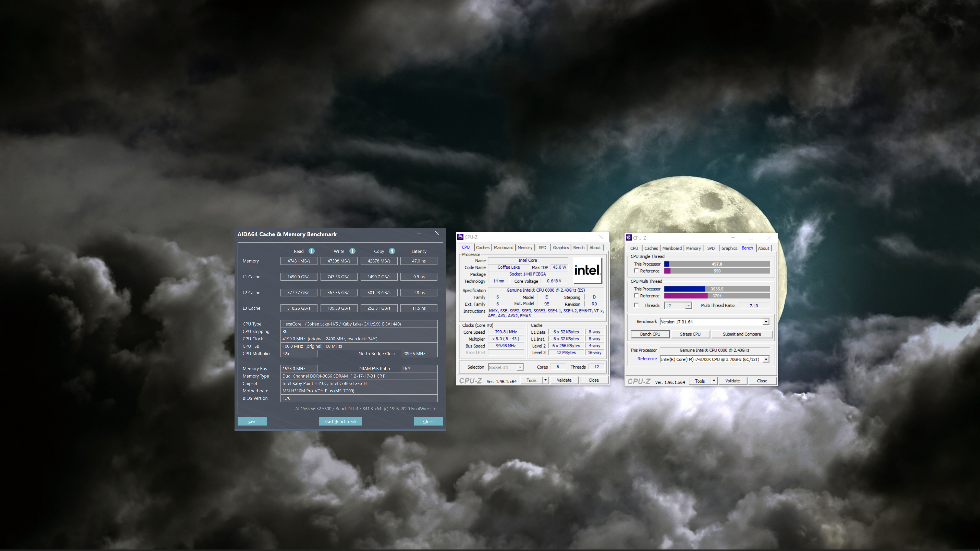Open the Graphics tab in right CPU-Z
The image size is (980, 551).
[729, 248]
